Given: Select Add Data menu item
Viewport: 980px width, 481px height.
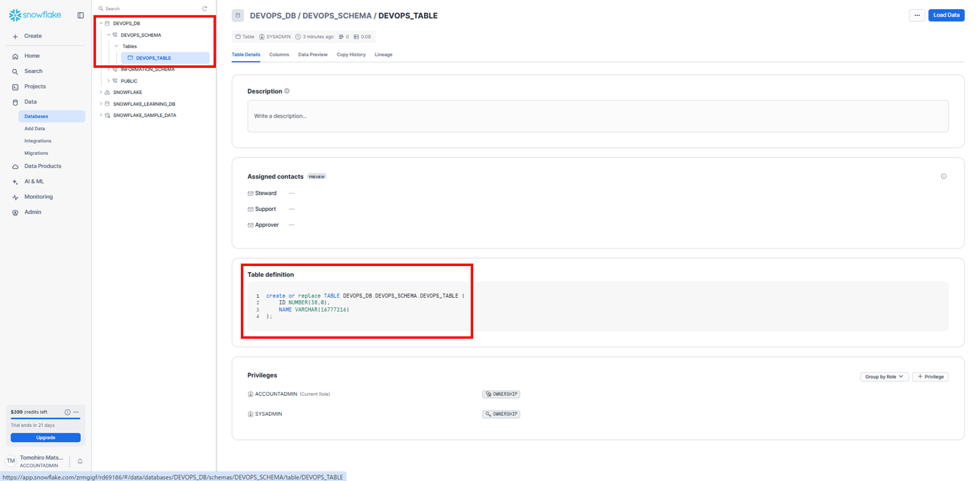Looking at the screenshot, I should (35, 129).
